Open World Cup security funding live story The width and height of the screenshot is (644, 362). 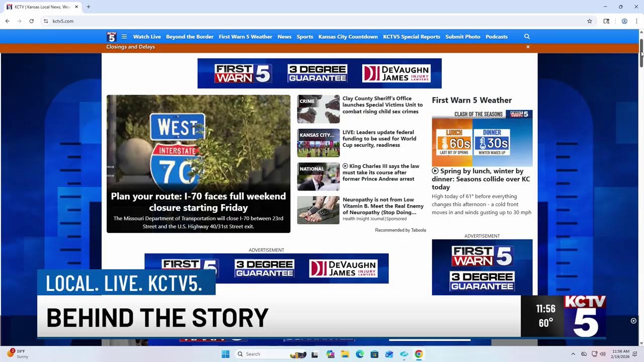click(379, 139)
